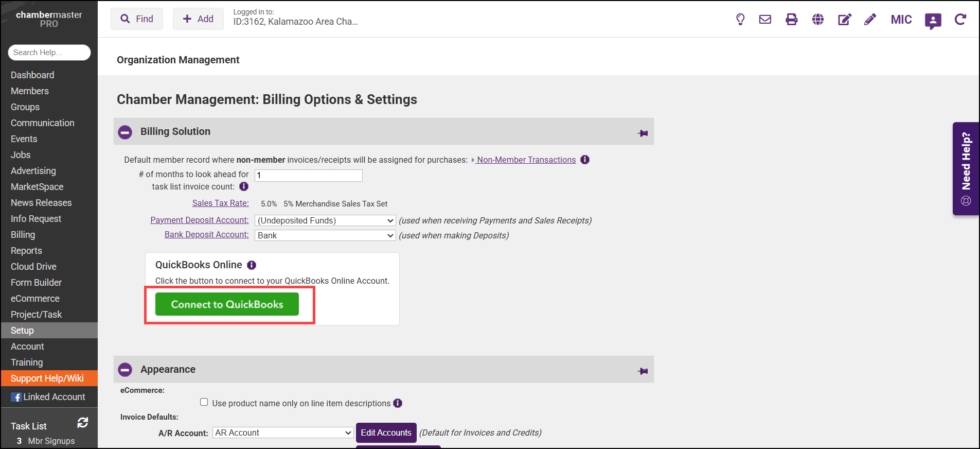
Task: Click the lightbulb icon in top toolbar
Action: click(x=740, y=20)
